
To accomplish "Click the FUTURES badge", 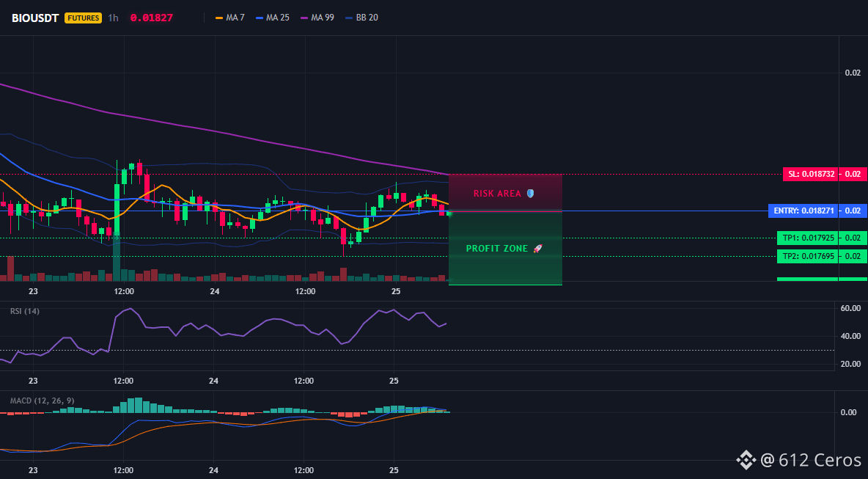I will tap(83, 18).
